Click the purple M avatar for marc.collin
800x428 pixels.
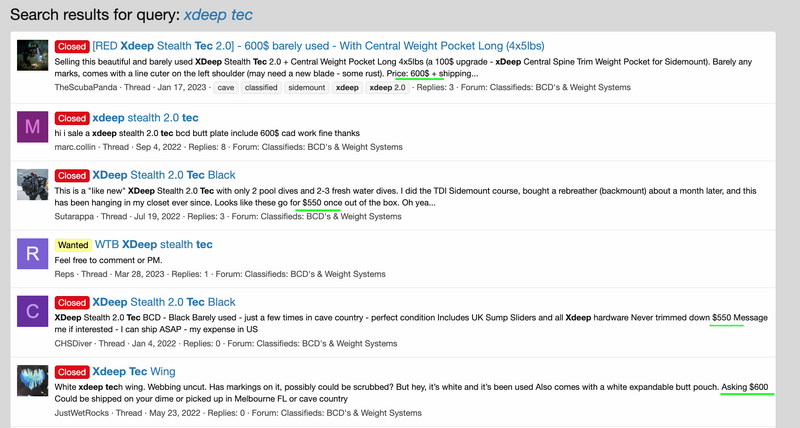pyautogui.click(x=34, y=126)
